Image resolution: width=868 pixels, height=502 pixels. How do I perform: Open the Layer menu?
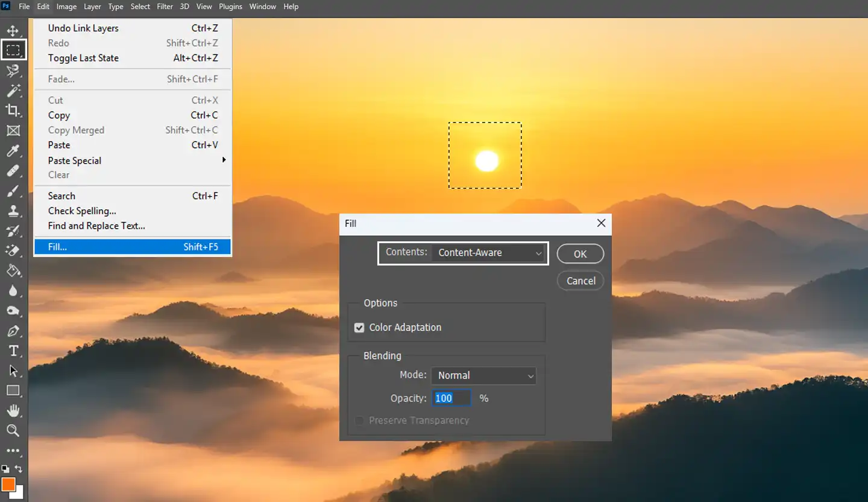point(92,7)
